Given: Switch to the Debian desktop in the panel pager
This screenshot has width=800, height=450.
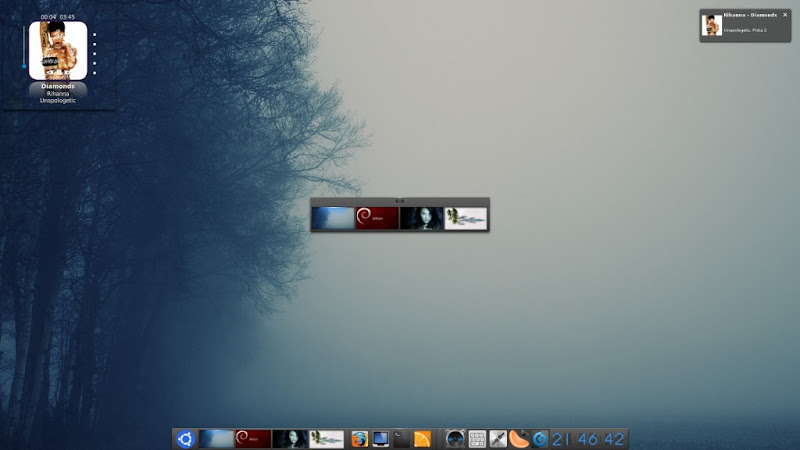Looking at the screenshot, I should tap(253, 439).
